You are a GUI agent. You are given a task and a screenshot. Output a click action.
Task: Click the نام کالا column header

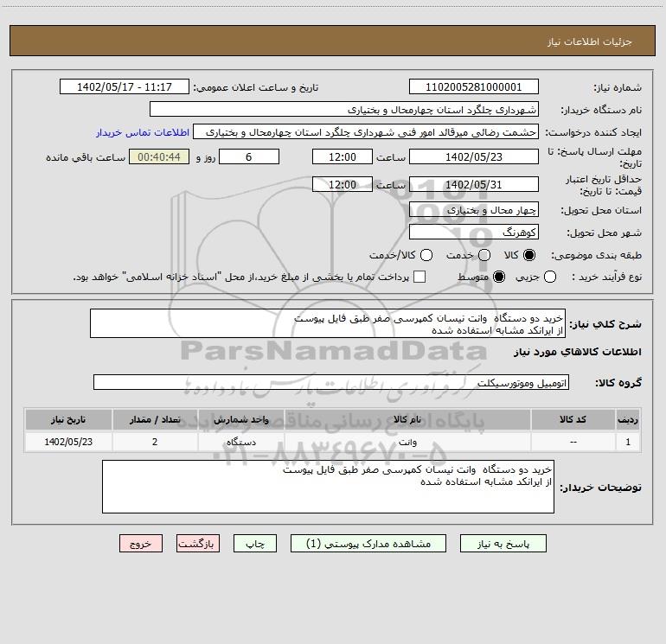407,420
